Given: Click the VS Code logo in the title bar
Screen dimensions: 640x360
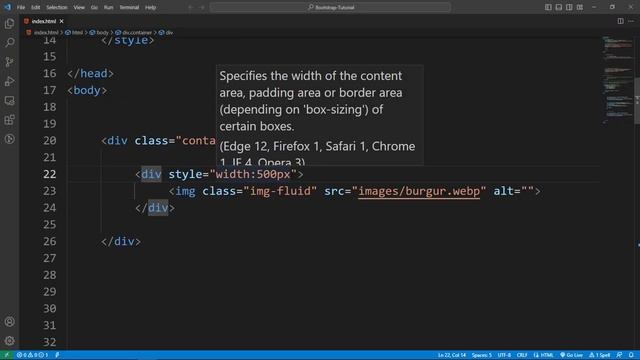Looking at the screenshot, I should pos(7,7).
